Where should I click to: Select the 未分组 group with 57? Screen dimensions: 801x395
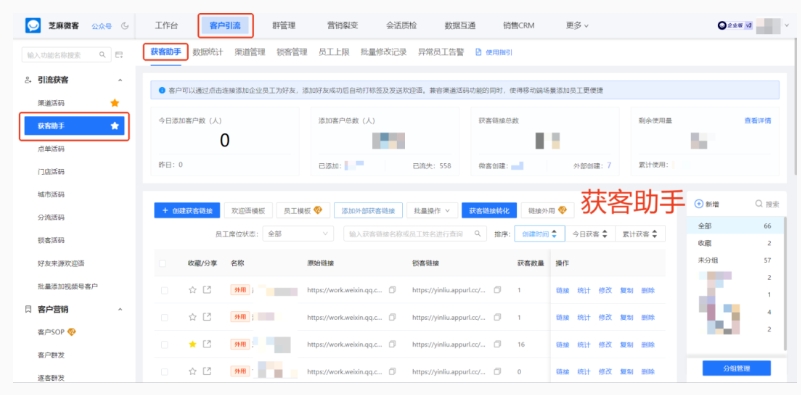[x=735, y=260]
